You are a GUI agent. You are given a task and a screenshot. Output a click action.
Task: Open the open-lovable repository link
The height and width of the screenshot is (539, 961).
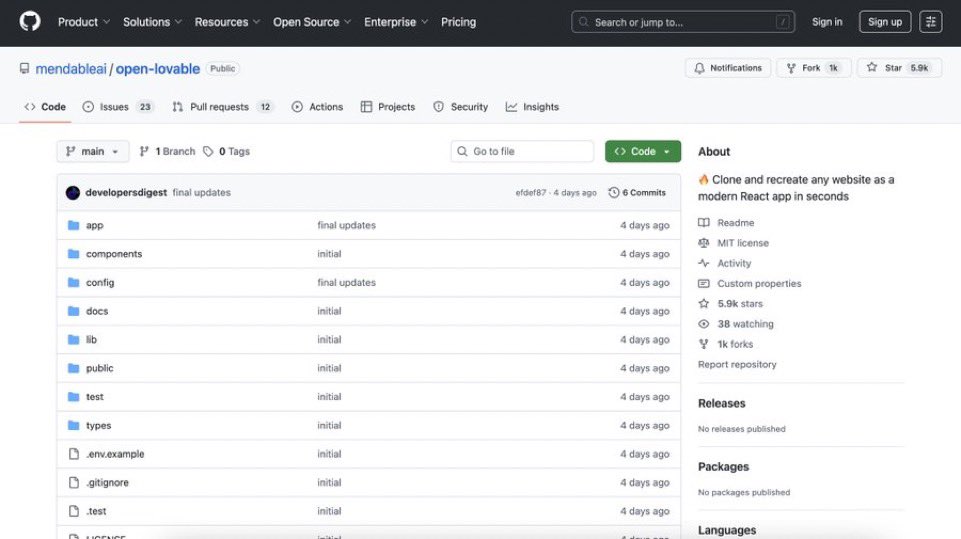[x=158, y=69]
